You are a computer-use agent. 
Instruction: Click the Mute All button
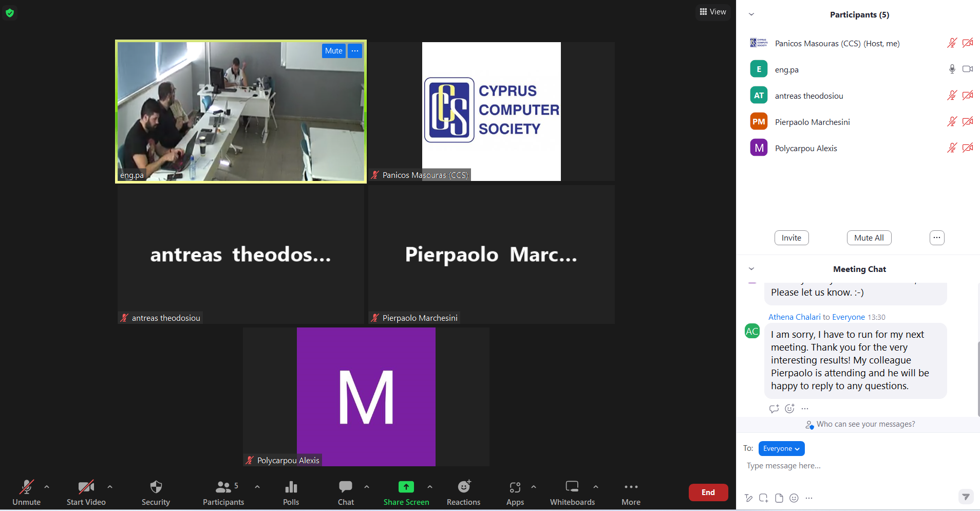tap(869, 238)
